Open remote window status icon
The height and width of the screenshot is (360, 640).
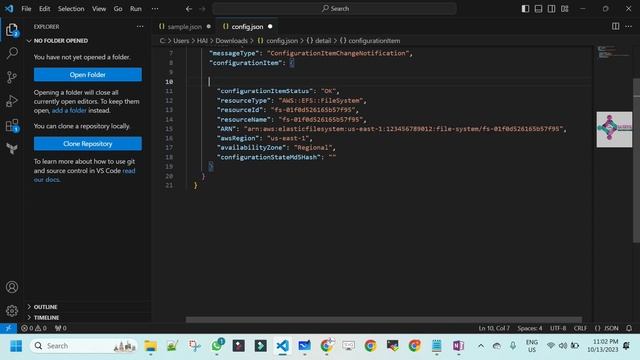click(8, 328)
